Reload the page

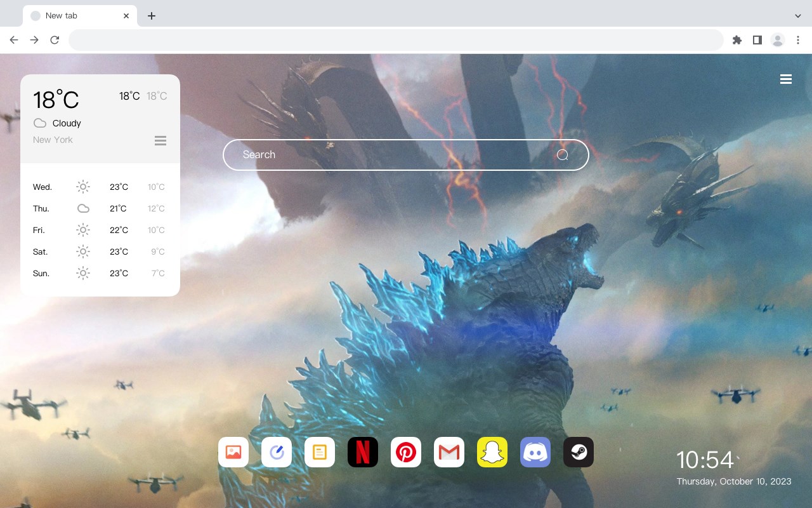coord(55,40)
